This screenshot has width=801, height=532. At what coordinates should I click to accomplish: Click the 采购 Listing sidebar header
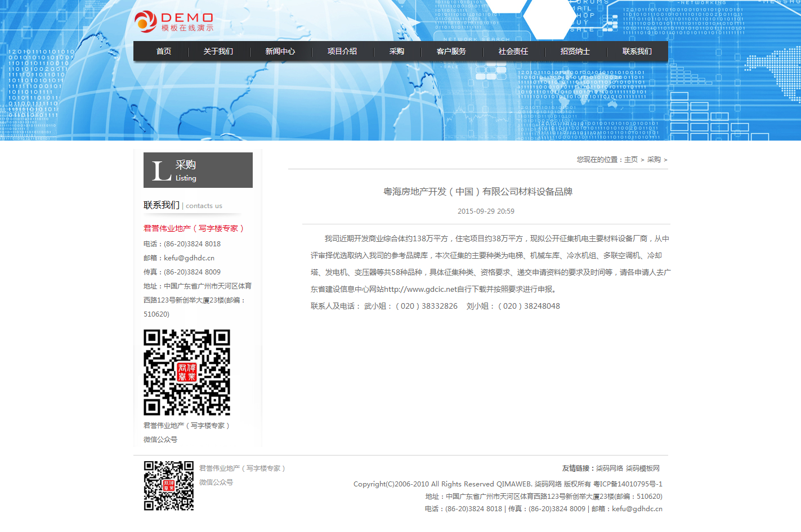pyautogui.click(x=198, y=170)
